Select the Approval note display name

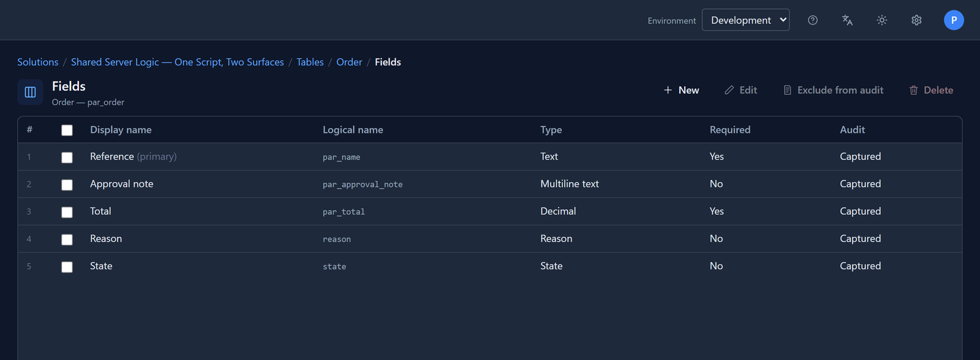pos(122,184)
